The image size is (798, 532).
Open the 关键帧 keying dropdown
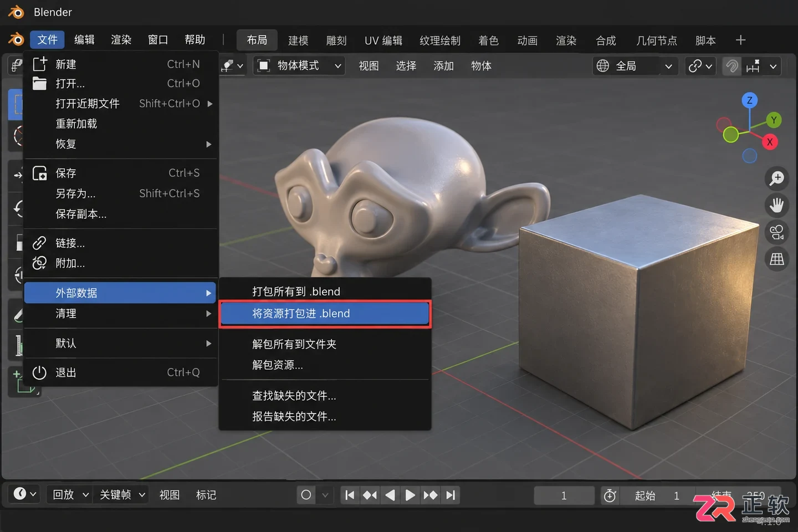pyautogui.click(x=123, y=495)
